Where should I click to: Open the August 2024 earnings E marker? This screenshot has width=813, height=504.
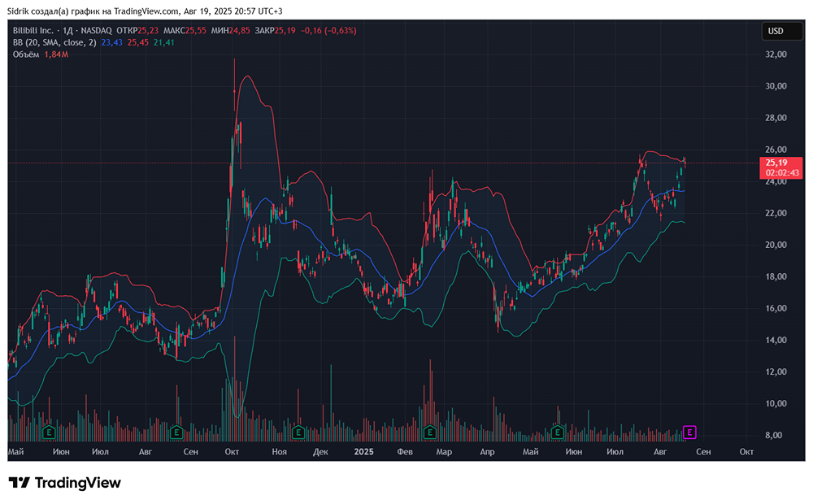(x=176, y=432)
